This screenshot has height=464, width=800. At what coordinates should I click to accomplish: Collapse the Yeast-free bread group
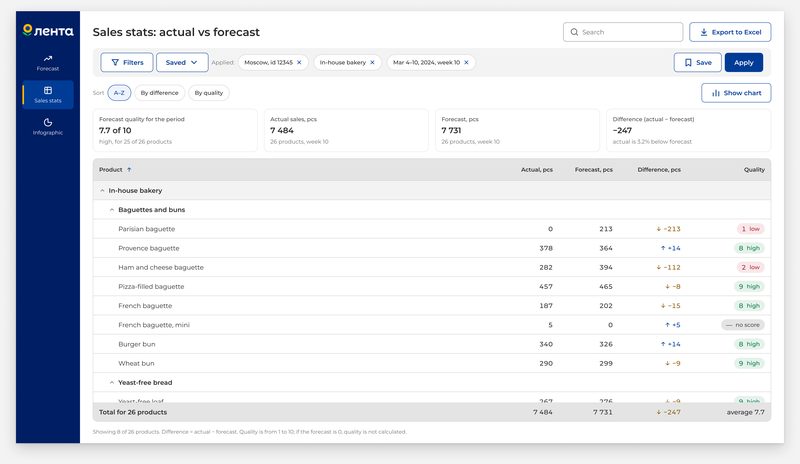pos(112,382)
